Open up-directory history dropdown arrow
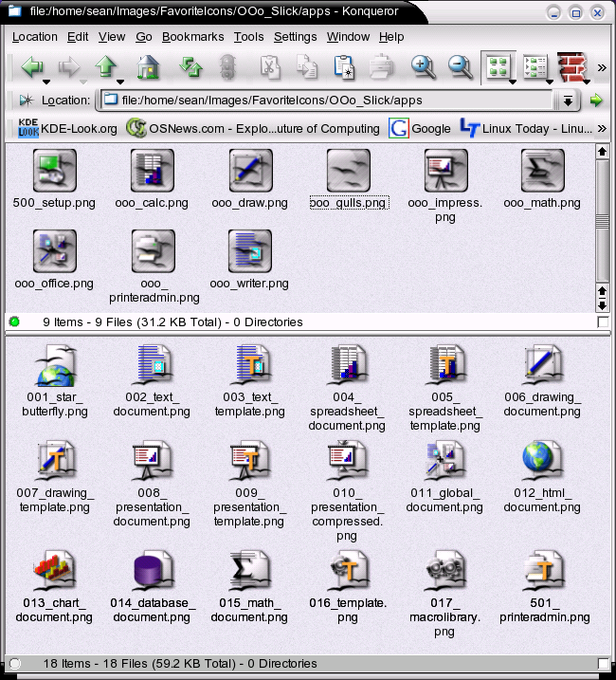Viewport: 616px width, 680px height. tap(120, 82)
